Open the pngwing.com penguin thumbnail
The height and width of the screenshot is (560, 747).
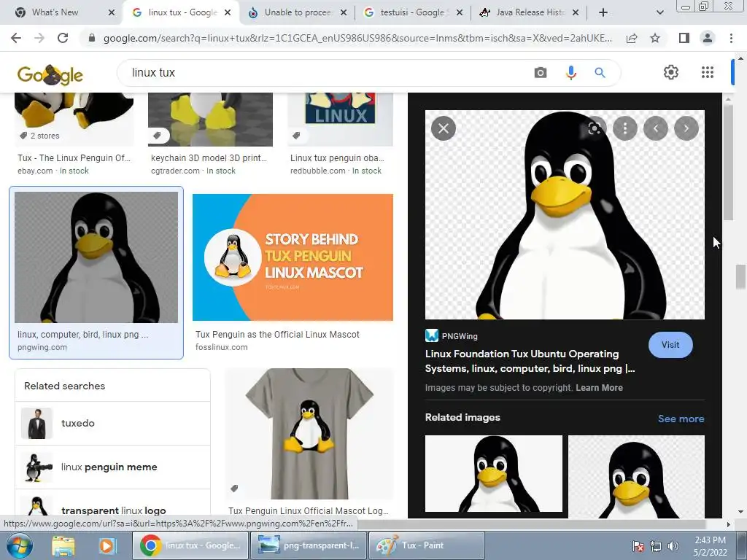[x=96, y=257]
